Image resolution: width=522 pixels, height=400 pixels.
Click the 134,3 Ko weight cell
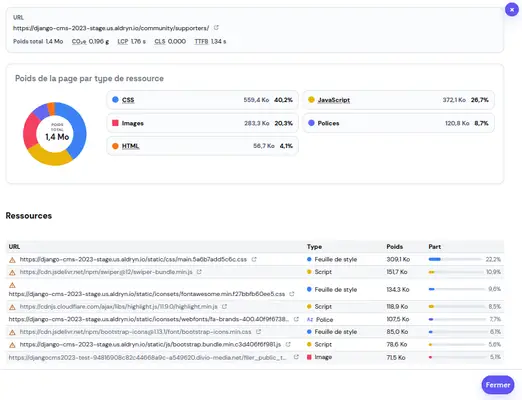(x=398, y=289)
